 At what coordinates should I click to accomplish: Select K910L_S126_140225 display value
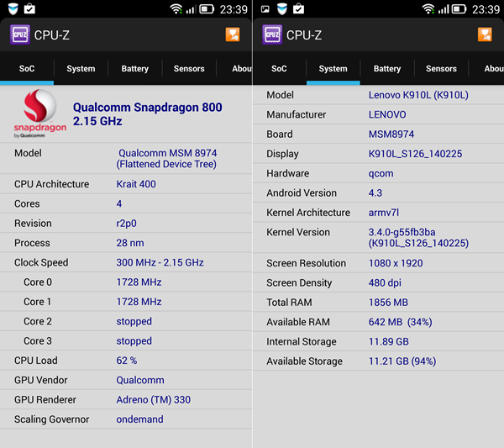415,154
